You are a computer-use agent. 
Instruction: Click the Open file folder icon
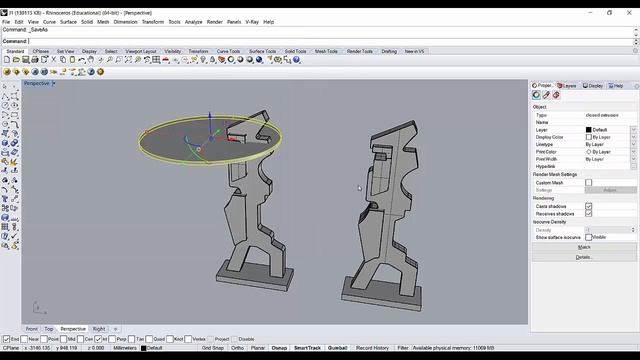[16, 60]
